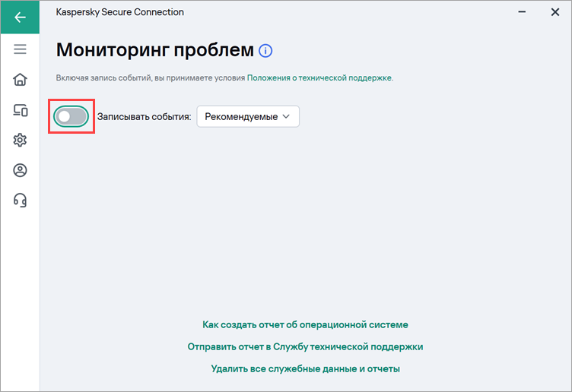This screenshot has height=392, width=572.
Task: Close the Kaspersky Secure Connection window
Action: click(x=555, y=12)
